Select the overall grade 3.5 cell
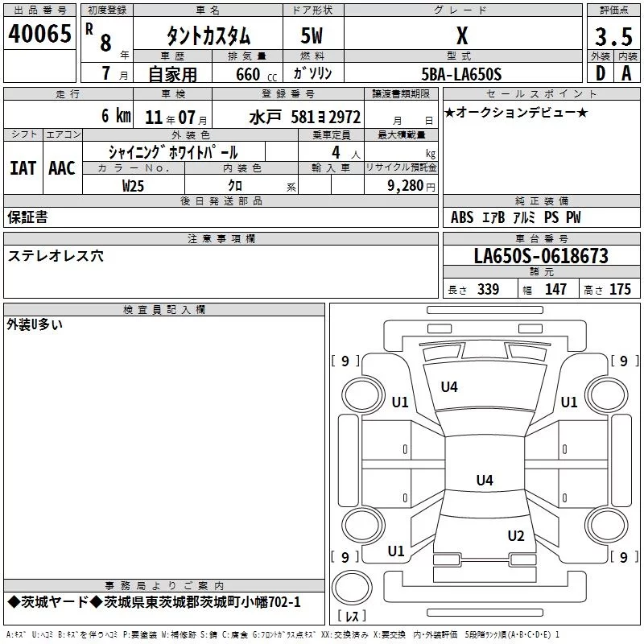Screen dimensions: 644x644 pyautogui.click(x=613, y=36)
